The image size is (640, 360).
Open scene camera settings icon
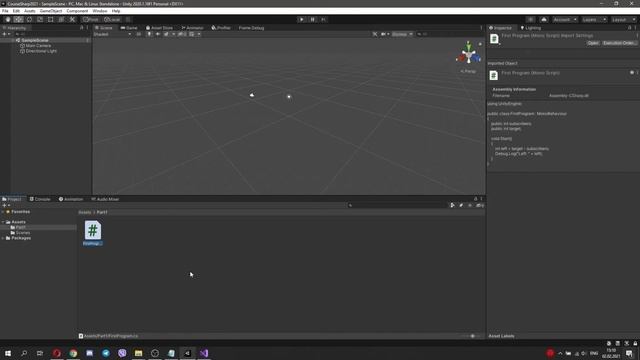(384, 34)
